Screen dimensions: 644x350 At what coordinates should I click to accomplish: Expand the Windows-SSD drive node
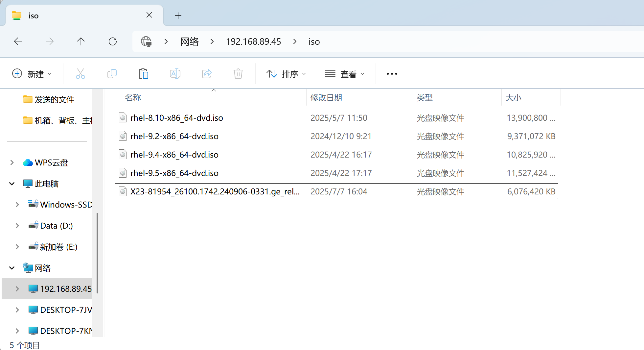(17, 205)
